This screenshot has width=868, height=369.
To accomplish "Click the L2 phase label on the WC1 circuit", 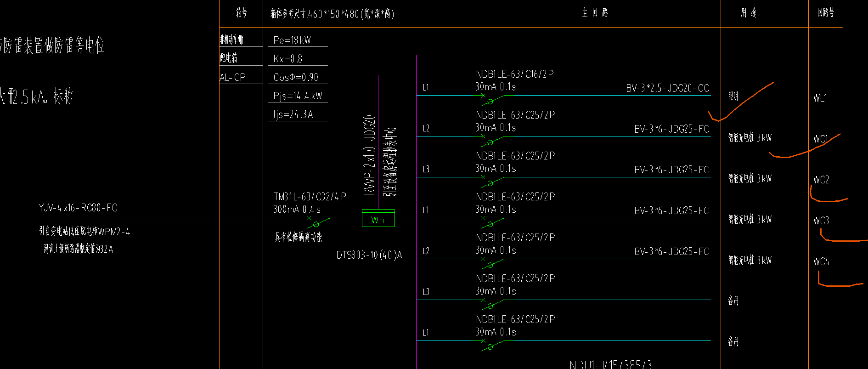I will coord(426,128).
